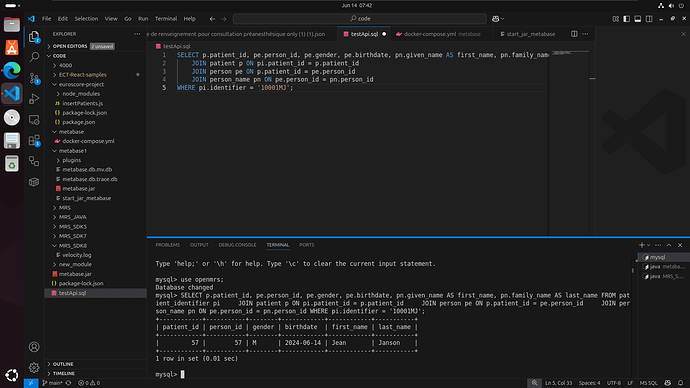Collapse the metabase1 folder
The height and width of the screenshot is (388, 690).
coord(73,150)
